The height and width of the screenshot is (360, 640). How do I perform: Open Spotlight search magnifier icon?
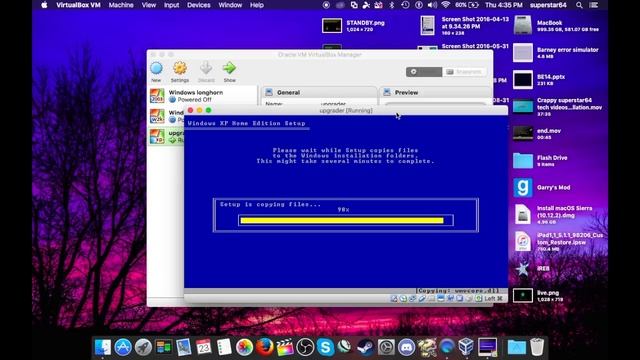click(x=579, y=5)
